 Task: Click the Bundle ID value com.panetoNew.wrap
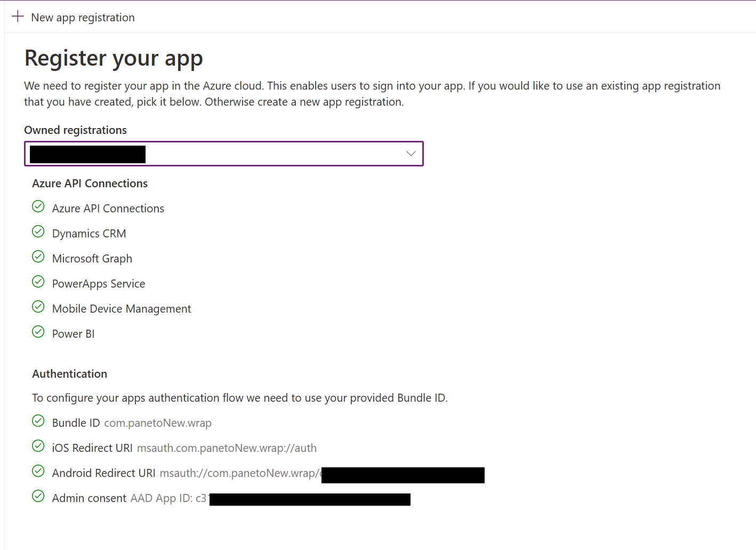158,423
